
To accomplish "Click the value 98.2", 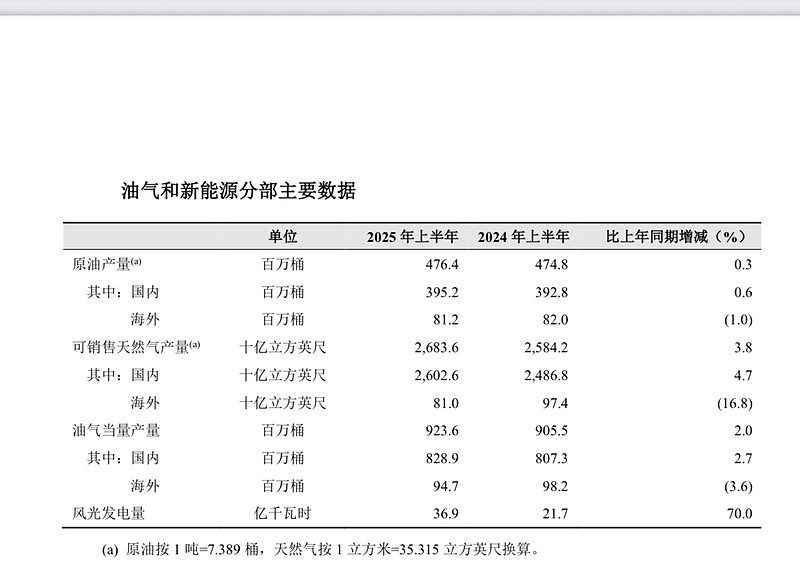I will (x=556, y=487).
